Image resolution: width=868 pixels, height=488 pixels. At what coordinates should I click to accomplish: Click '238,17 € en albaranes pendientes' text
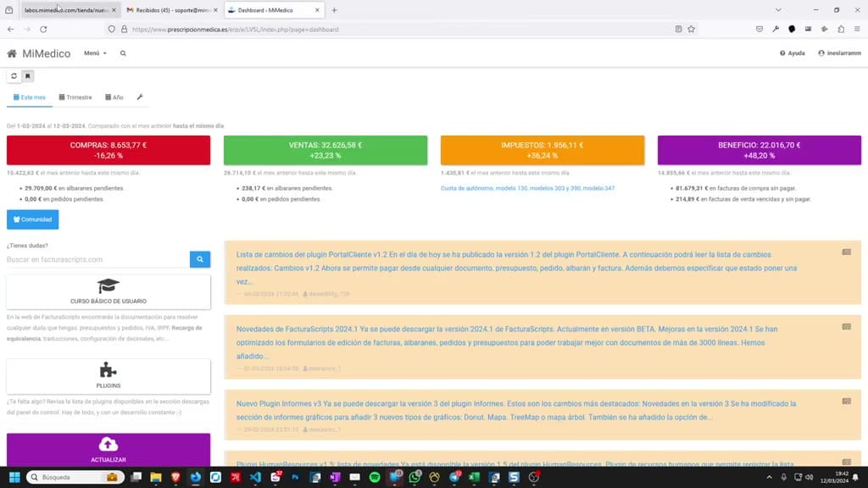[287, 188]
